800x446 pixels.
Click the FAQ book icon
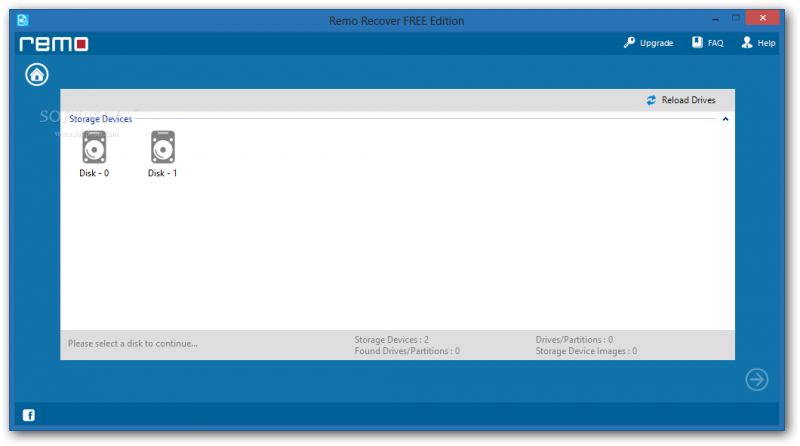point(697,42)
